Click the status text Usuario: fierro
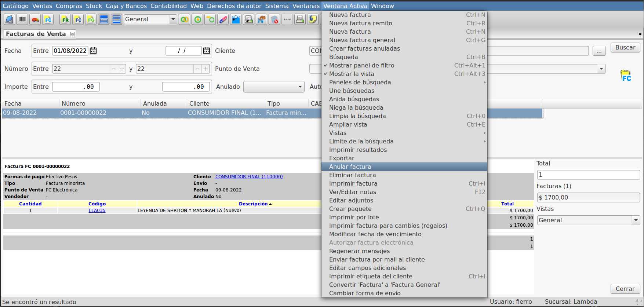Viewport: 644px width, 307px height. pyautogui.click(x=511, y=302)
